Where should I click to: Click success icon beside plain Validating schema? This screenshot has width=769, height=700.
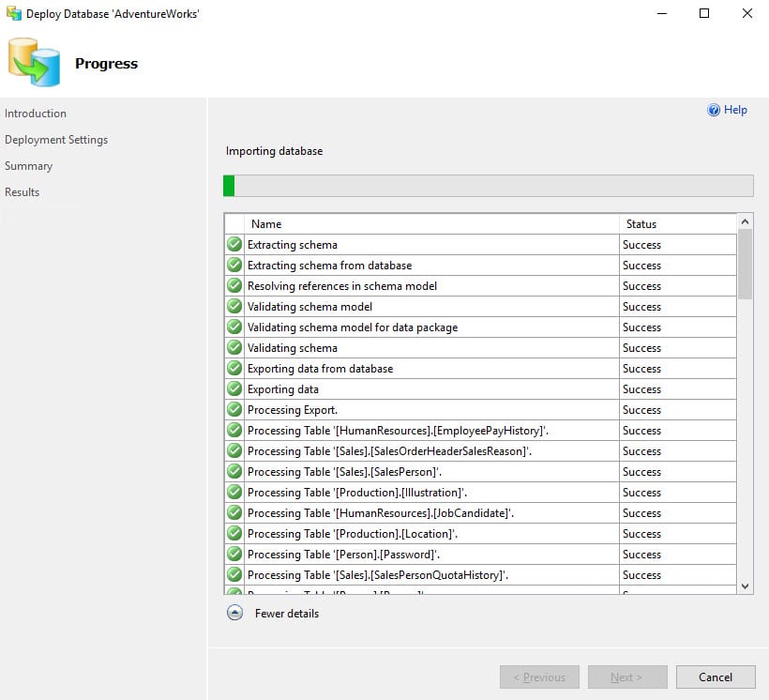[x=234, y=347]
